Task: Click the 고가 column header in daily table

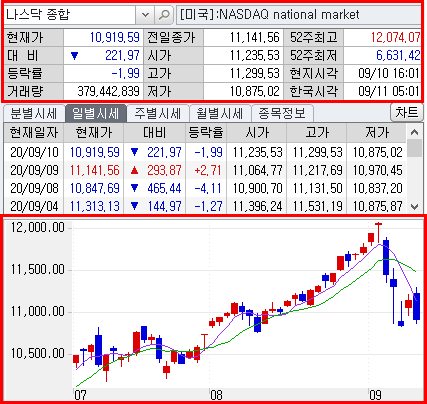Action: [317, 133]
